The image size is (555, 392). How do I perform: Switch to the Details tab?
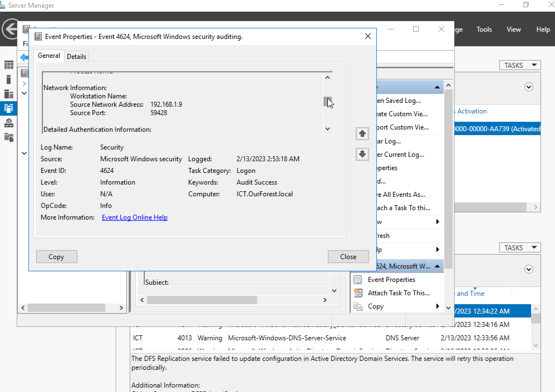tap(77, 56)
